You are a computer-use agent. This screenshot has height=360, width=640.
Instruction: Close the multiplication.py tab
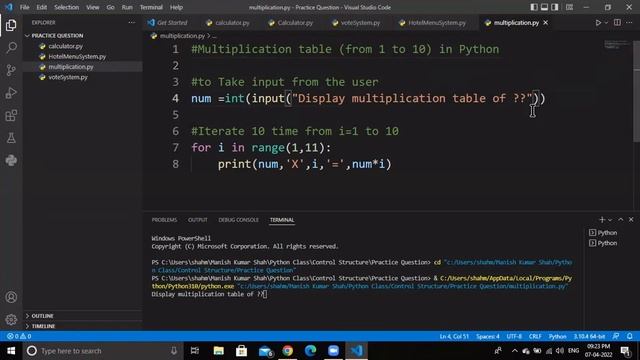point(546,23)
